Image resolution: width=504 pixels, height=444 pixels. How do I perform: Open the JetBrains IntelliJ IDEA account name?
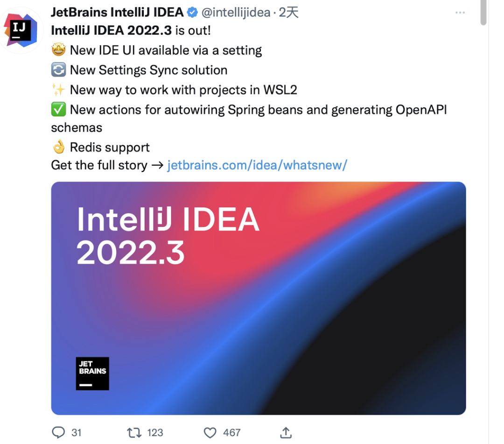tap(117, 12)
